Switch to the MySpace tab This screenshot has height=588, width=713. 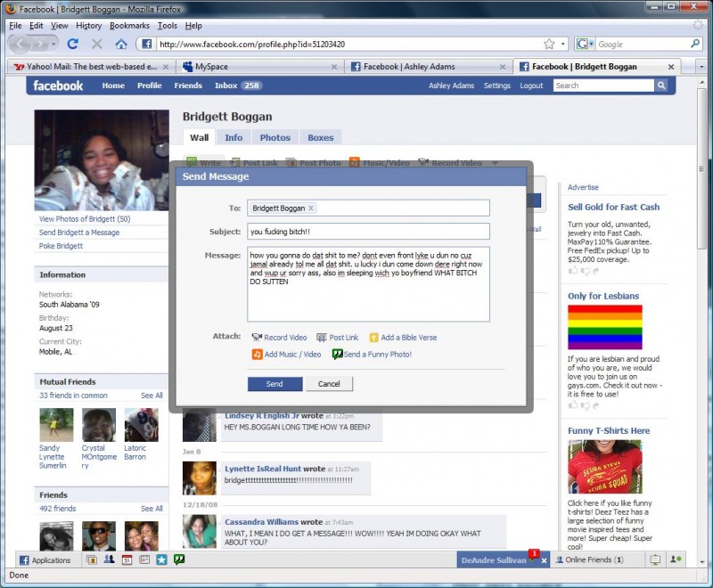click(260, 67)
